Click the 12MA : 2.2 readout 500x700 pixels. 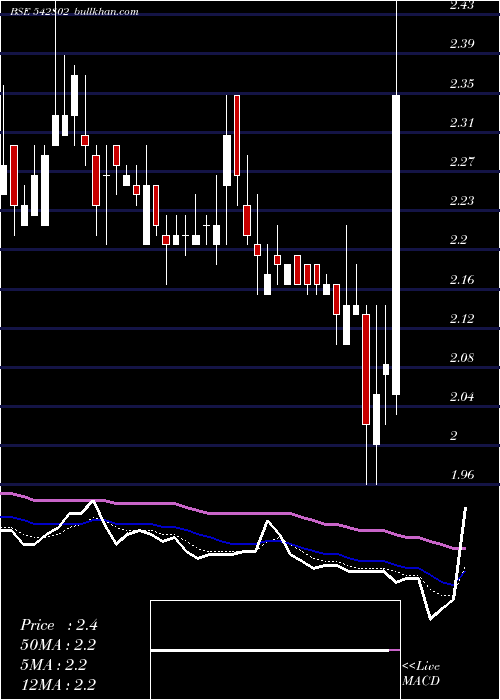[x=58, y=684]
